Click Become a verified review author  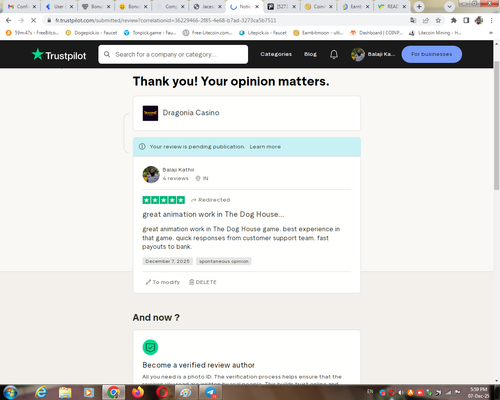pyautogui.click(x=198, y=365)
